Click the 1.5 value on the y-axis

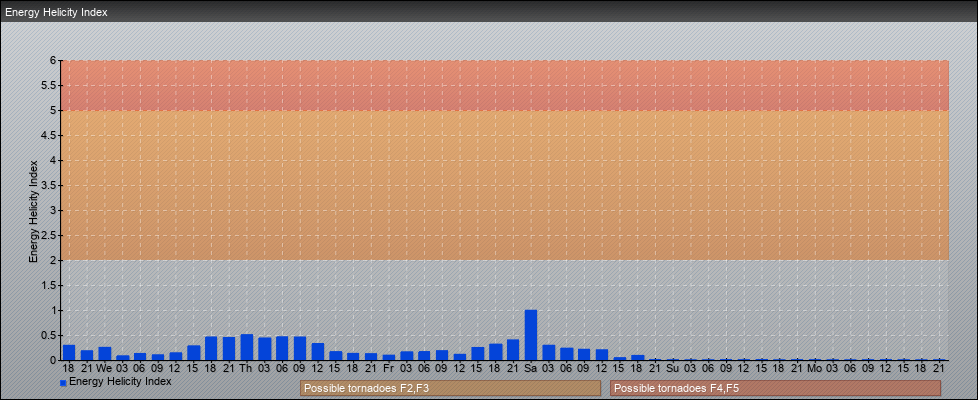(50, 285)
